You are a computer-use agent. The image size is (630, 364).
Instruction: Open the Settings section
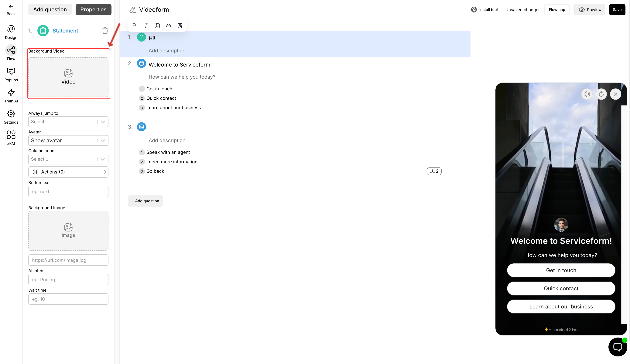click(11, 117)
